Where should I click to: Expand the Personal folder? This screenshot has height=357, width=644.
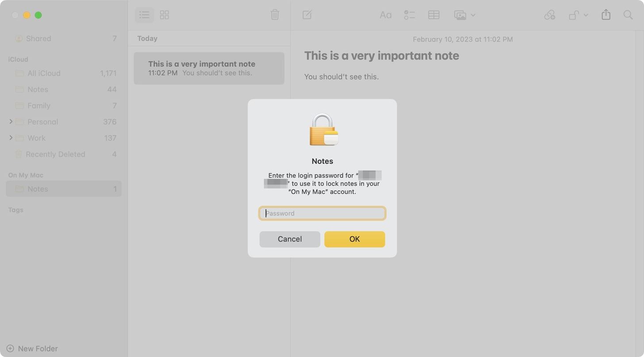(x=11, y=121)
